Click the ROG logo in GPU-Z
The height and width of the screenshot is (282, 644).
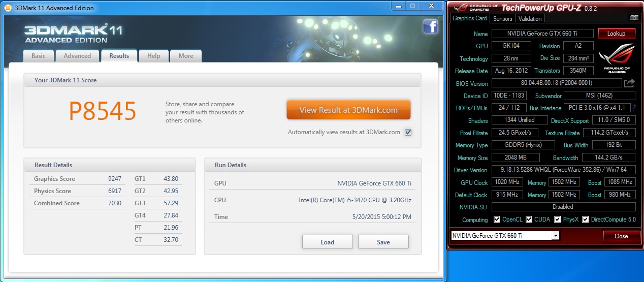tap(617, 59)
